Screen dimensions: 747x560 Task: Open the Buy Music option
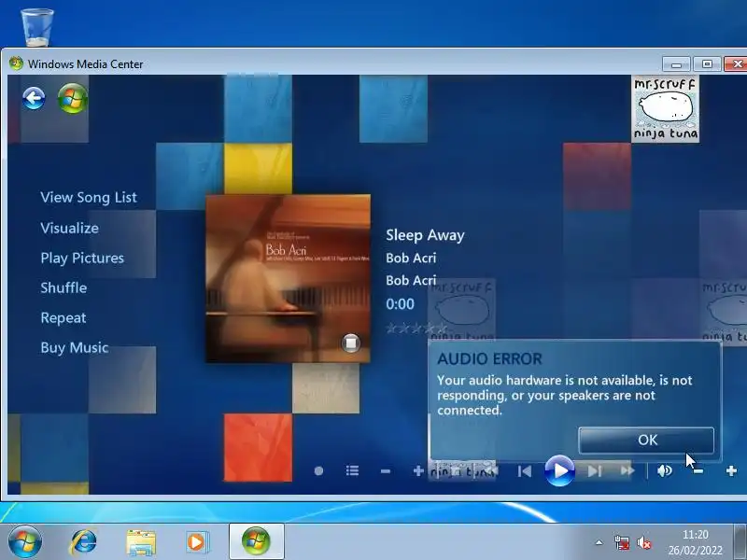tap(75, 347)
